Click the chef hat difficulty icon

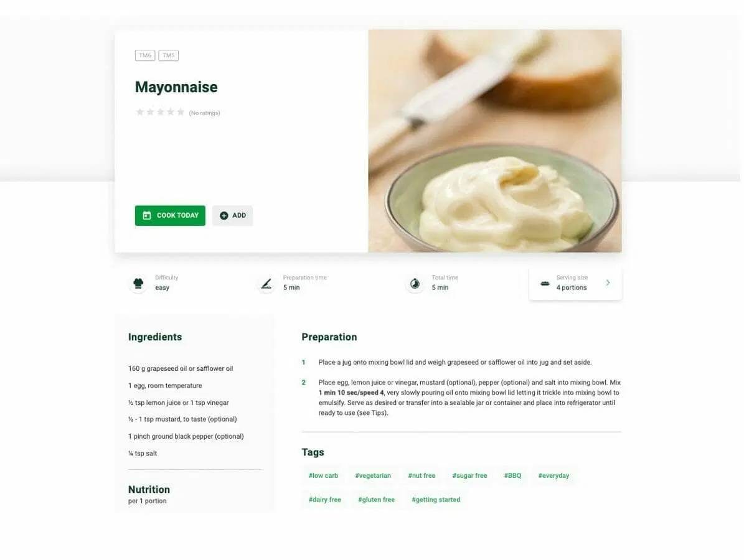point(139,284)
